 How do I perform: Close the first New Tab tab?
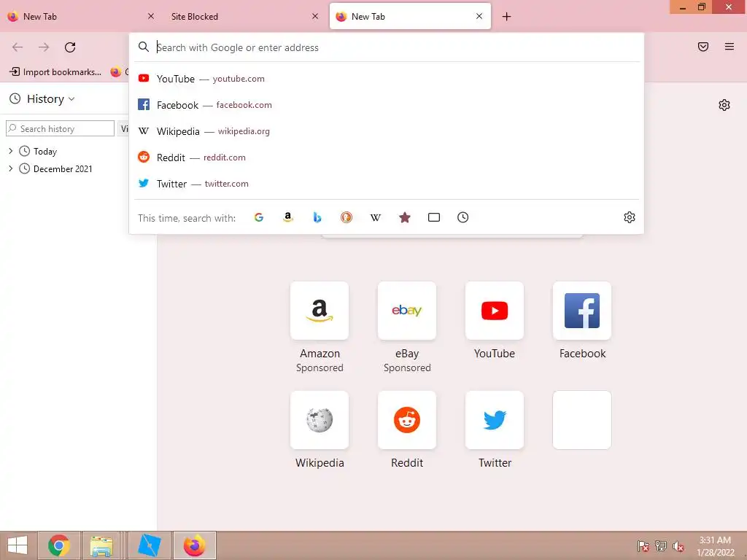coord(151,17)
